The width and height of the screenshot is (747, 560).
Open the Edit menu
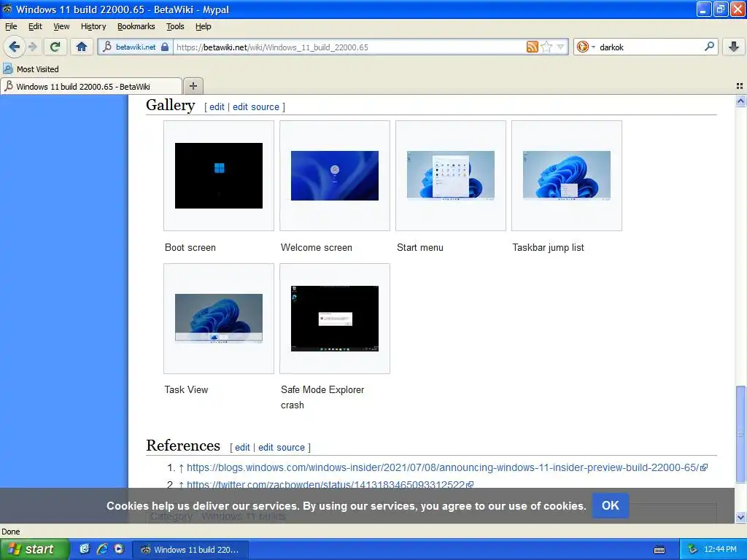[x=35, y=26]
